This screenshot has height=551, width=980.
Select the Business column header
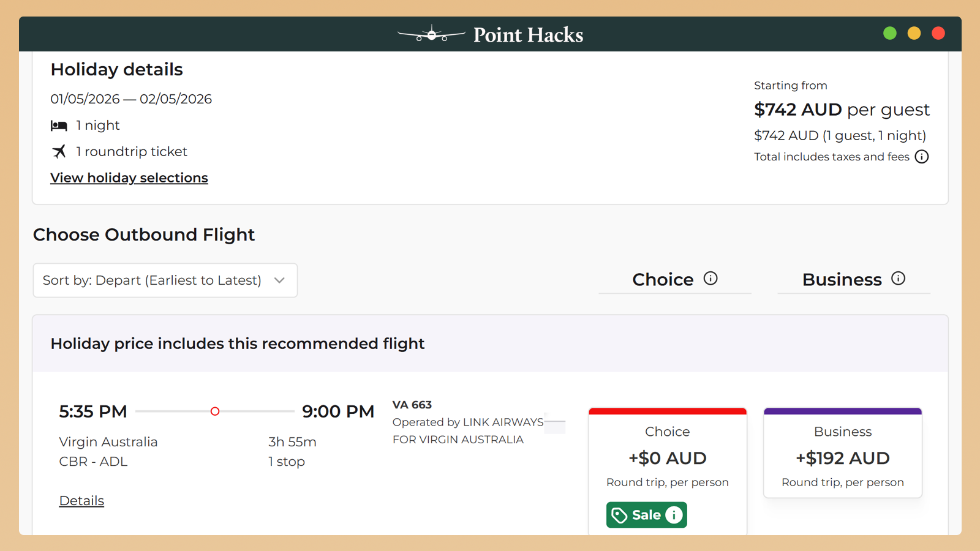pyautogui.click(x=842, y=280)
